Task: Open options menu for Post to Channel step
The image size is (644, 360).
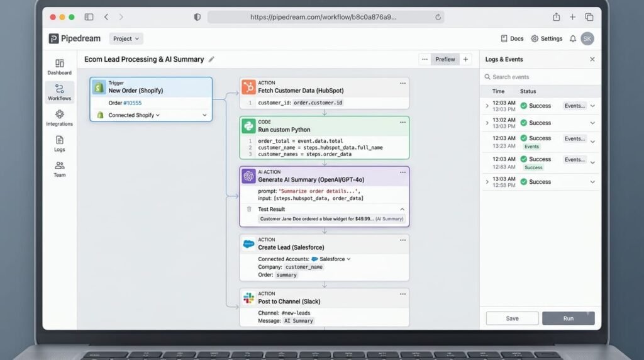Action: [x=402, y=295]
